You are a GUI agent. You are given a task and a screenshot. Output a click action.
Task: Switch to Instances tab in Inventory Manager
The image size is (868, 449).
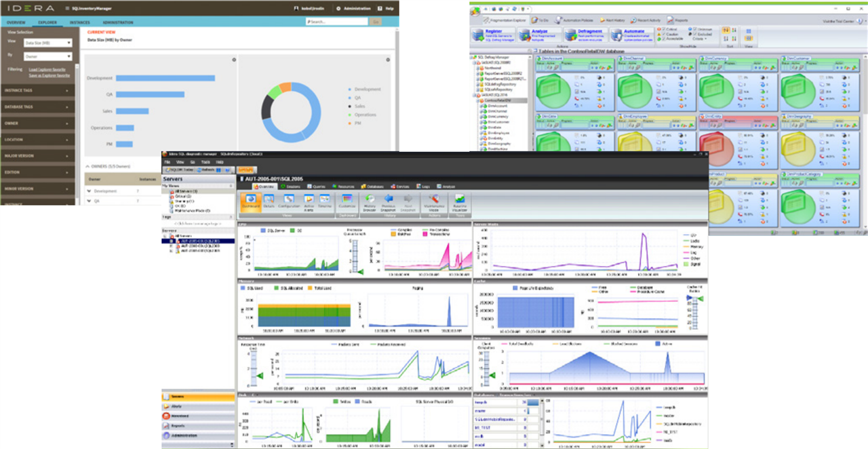click(x=79, y=22)
